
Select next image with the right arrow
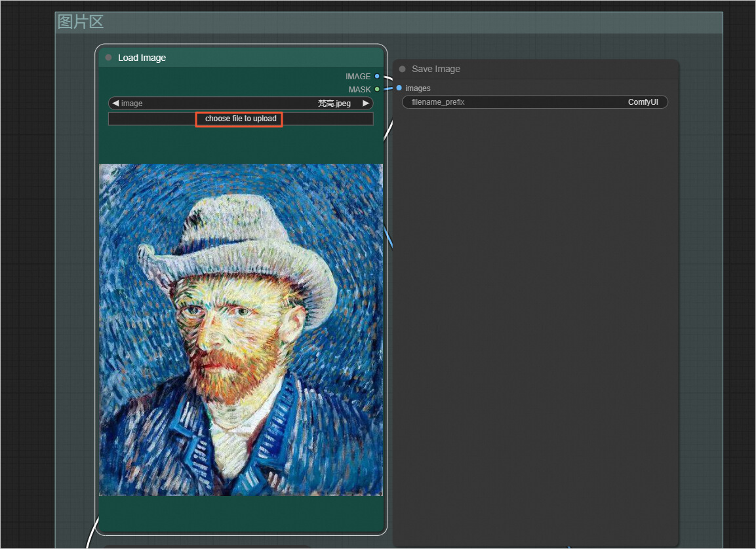point(366,104)
